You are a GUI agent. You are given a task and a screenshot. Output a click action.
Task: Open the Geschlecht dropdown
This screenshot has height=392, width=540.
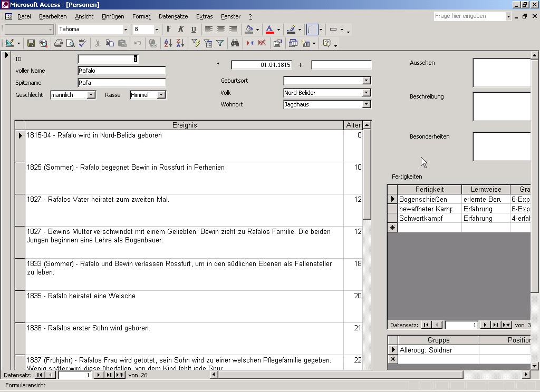[91, 95]
